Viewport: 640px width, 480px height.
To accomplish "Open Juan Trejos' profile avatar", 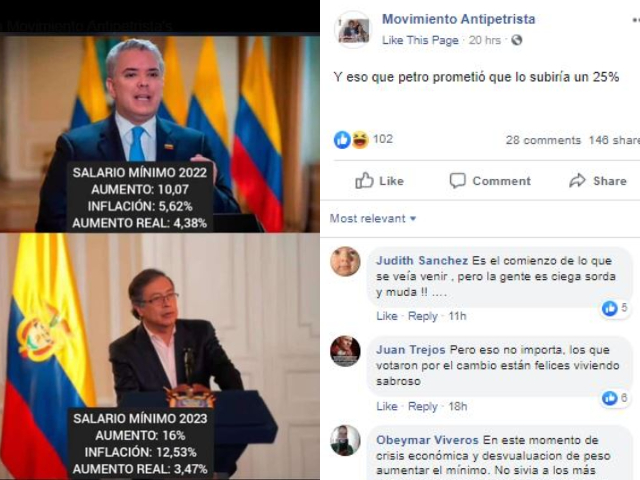I will tap(345, 351).
